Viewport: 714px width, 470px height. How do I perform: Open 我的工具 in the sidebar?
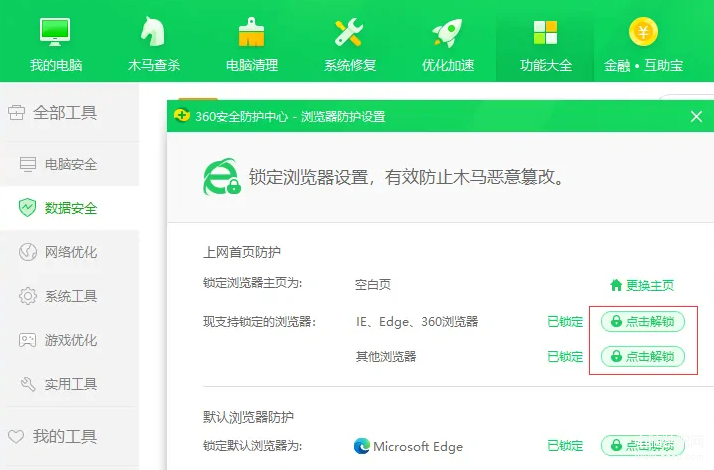pyautogui.click(x=65, y=436)
